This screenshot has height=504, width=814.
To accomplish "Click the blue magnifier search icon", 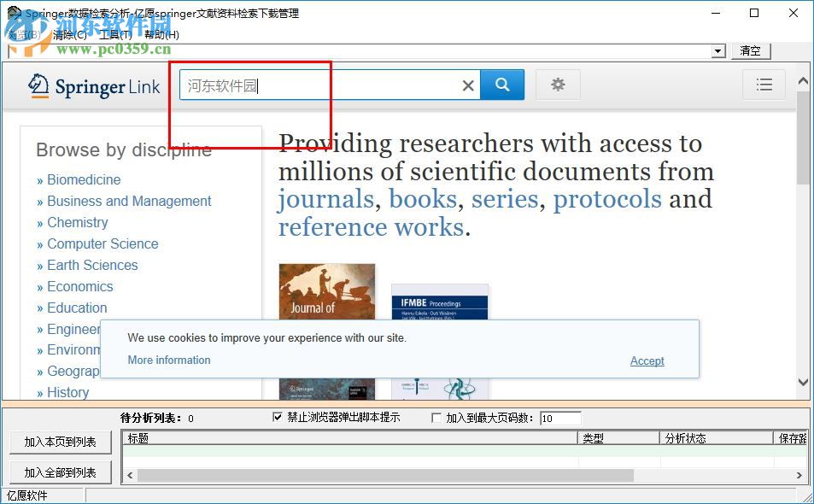I will tap(502, 84).
